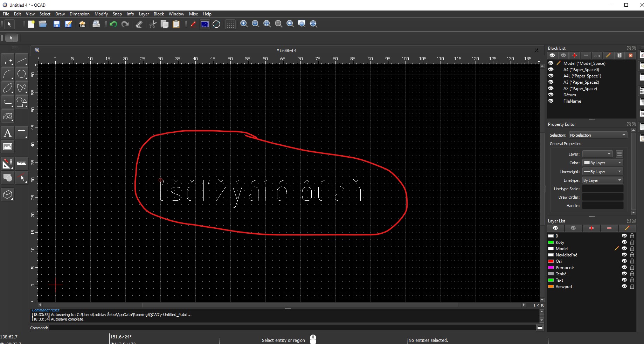Click the add layer plus button
644x344 pixels.
click(x=591, y=228)
